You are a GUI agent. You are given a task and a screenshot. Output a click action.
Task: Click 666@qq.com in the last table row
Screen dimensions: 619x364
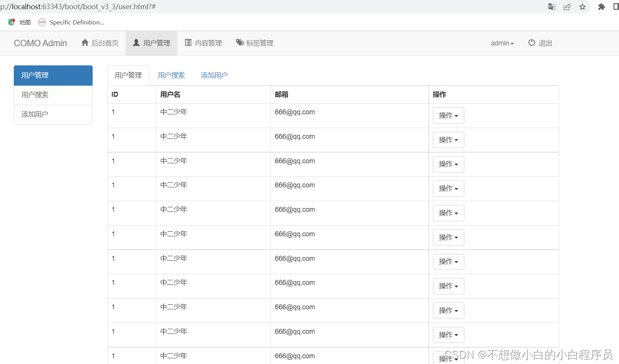[295, 356]
